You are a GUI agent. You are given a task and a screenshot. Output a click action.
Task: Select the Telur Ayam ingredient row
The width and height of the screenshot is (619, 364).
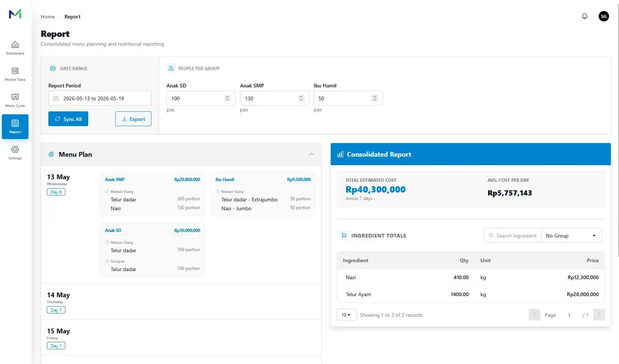click(x=471, y=294)
